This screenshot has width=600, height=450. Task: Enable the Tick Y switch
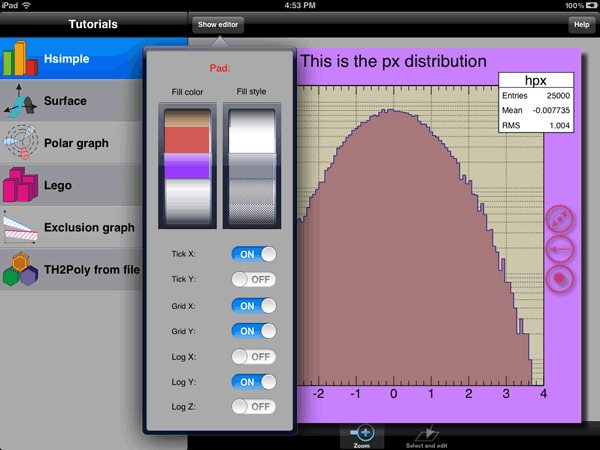[254, 280]
